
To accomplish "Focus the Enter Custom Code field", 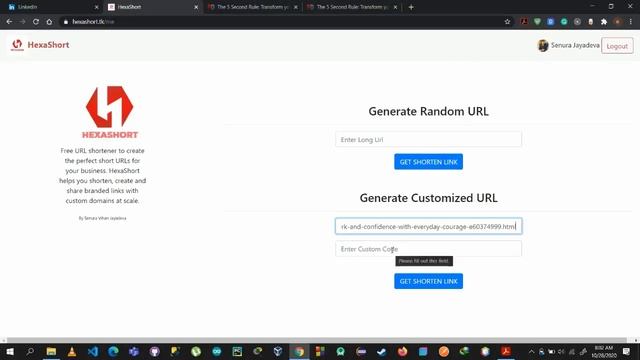I will [x=428, y=249].
